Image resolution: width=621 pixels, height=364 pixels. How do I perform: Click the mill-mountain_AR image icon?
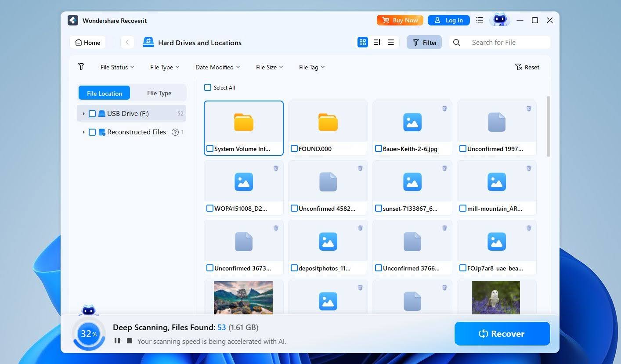497,182
